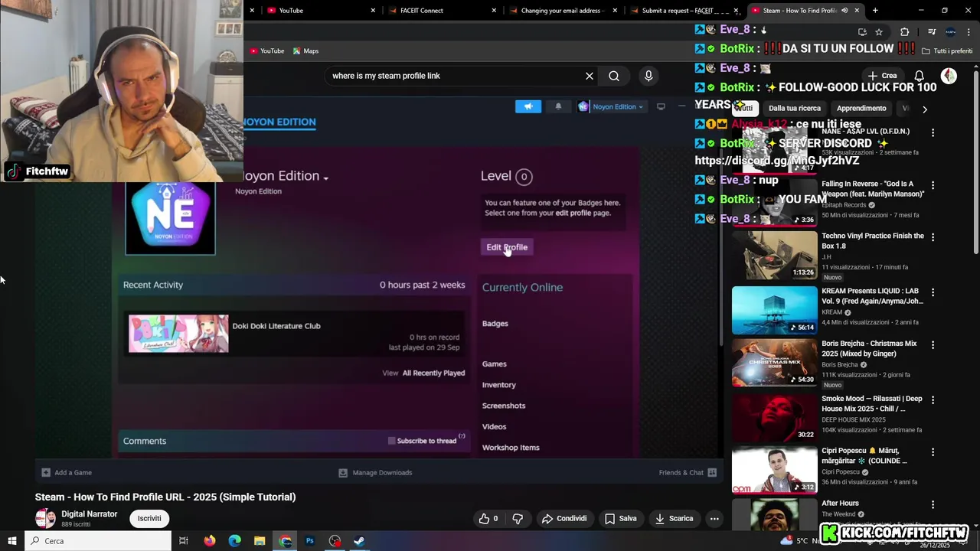980x551 pixels.
Task: Open KREAM Presents LIQUID thumbnail
Action: [774, 310]
